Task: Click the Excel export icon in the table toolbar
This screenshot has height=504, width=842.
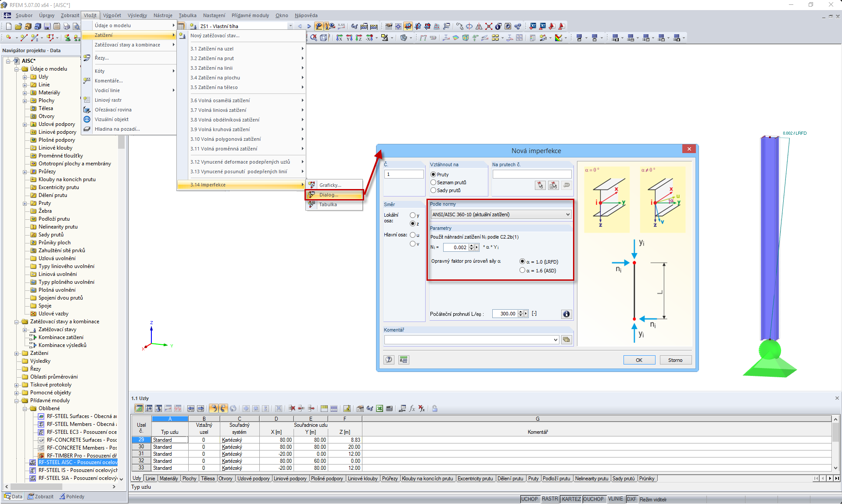Action: (x=380, y=408)
